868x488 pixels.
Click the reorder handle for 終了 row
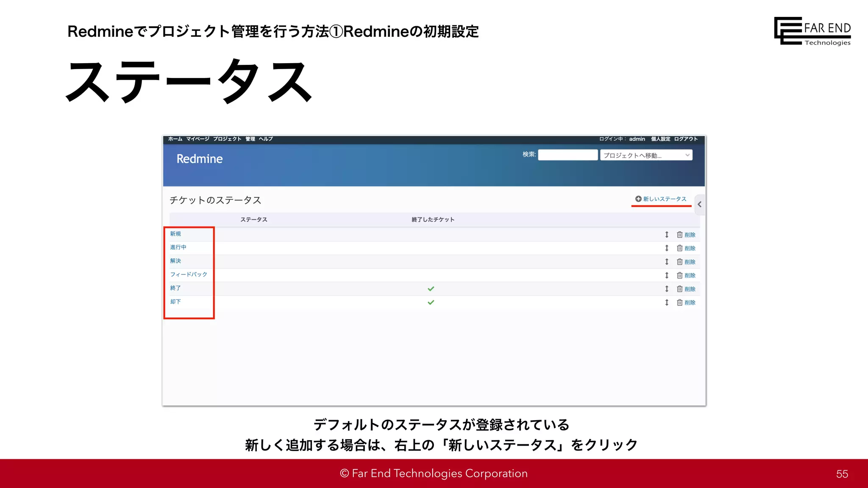point(667,289)
